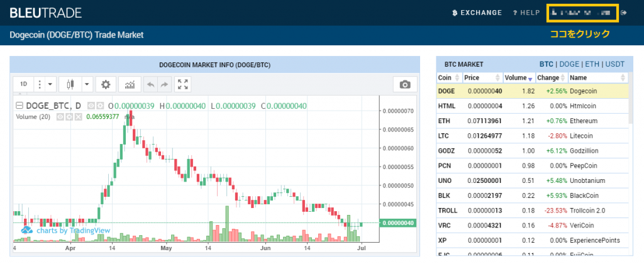644x264 pixels.
Task: Switch to the USDT market tab
Action: (615, 64)
